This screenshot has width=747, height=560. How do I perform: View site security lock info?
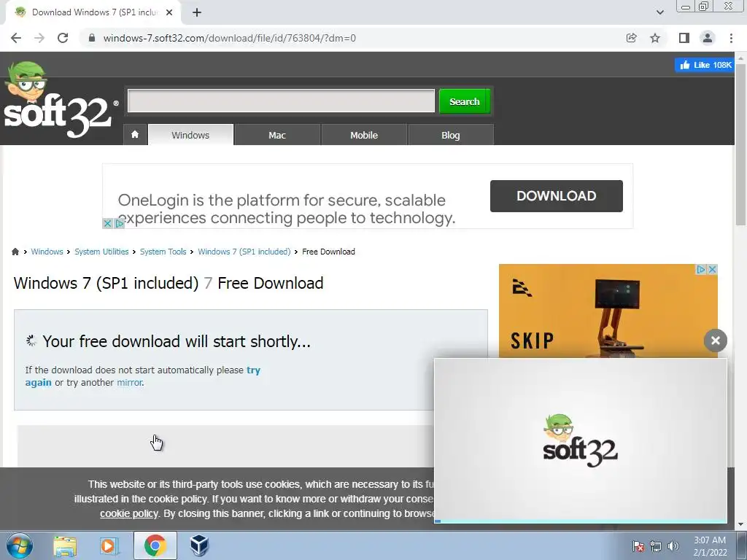click(92, 38)
